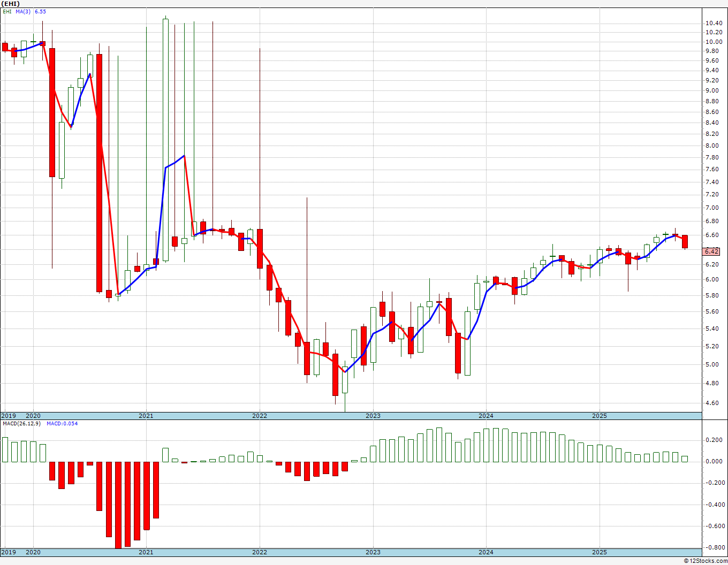Select 2022 on the price chart time axis
The image size is (728, 565).
click(260, 416)
